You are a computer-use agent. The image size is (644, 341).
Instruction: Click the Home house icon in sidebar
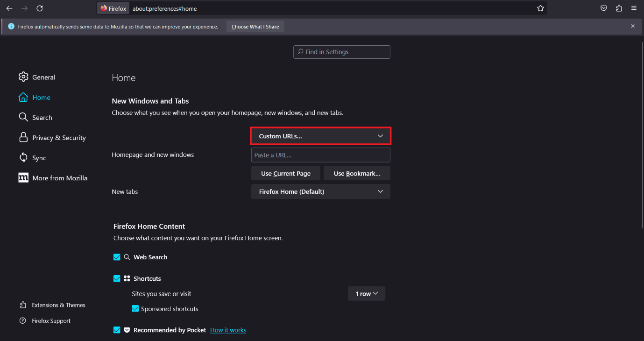pos(23,97)
